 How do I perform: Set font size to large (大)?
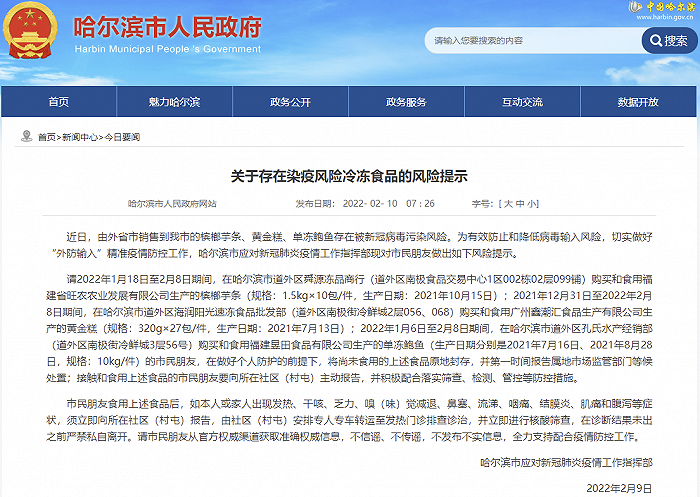(x=509, y=203)
